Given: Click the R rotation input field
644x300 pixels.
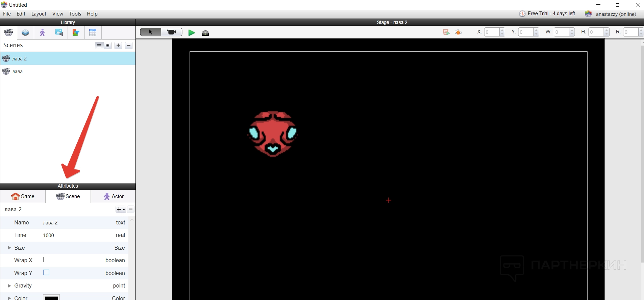Looking at the screenshot, I should [x=631, y=32].
